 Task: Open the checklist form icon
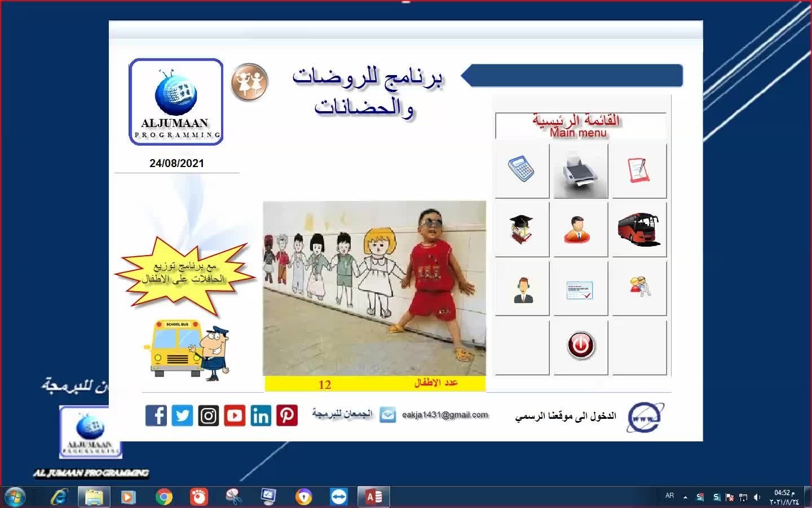tap(580, 288)
